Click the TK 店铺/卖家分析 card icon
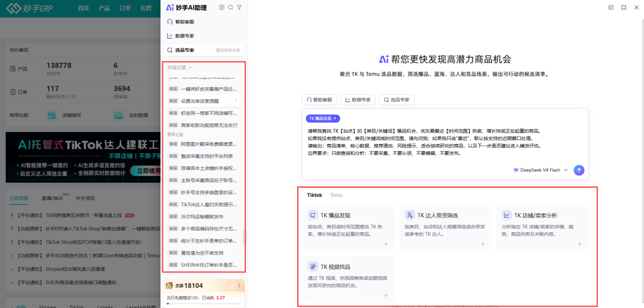Screen dimensions: 644x308 point(506,215)
